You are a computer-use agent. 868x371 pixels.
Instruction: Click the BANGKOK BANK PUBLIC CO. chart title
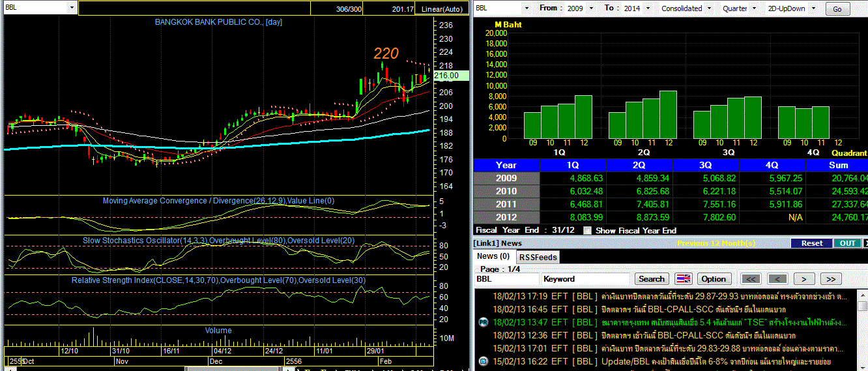pyautogui.click(x=218, y=22)
